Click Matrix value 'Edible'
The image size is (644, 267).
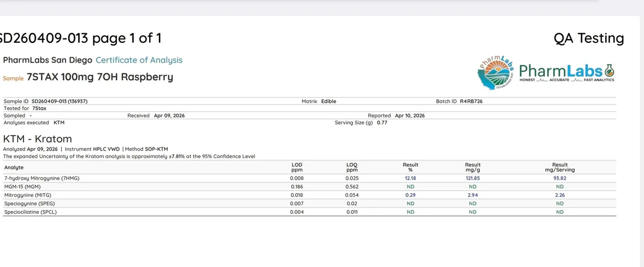pyautogui.click(x=329, y=101)
